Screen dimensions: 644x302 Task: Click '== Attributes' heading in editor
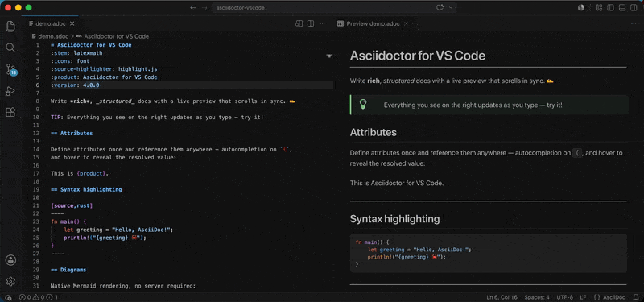coord(72,133)
